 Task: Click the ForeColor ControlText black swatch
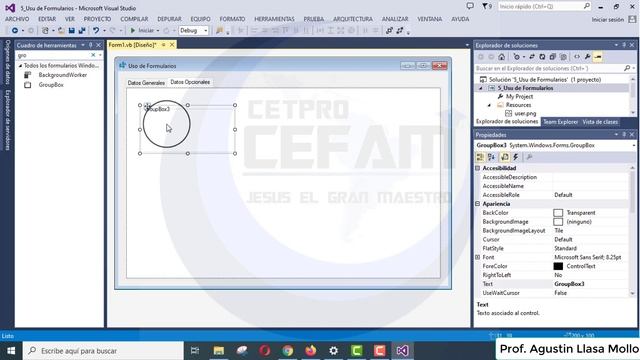[558, 267]
